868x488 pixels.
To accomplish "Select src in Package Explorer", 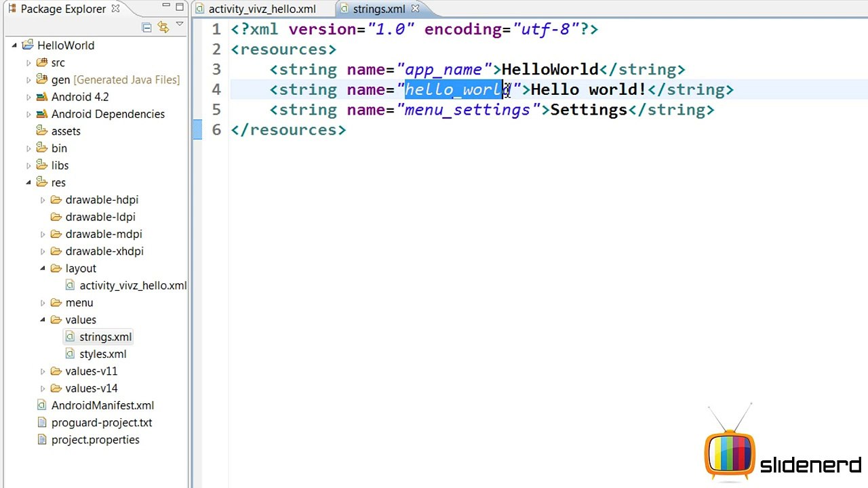I will point(58,63).
